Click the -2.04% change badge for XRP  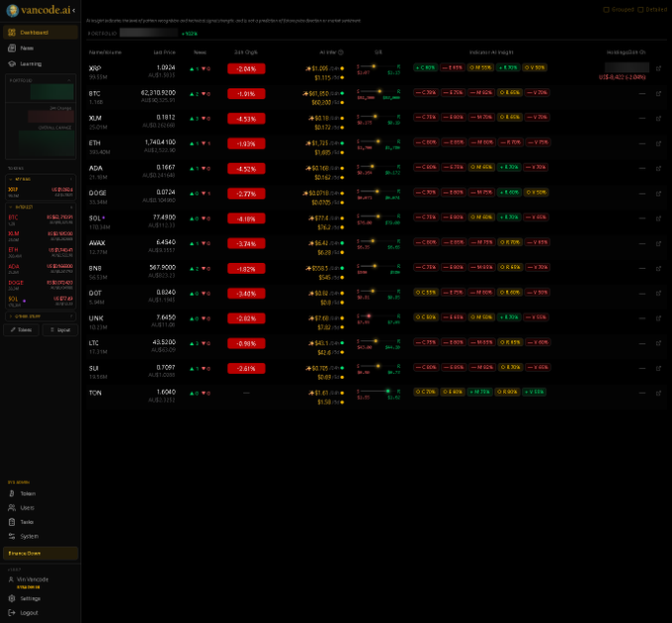[246, 68]
